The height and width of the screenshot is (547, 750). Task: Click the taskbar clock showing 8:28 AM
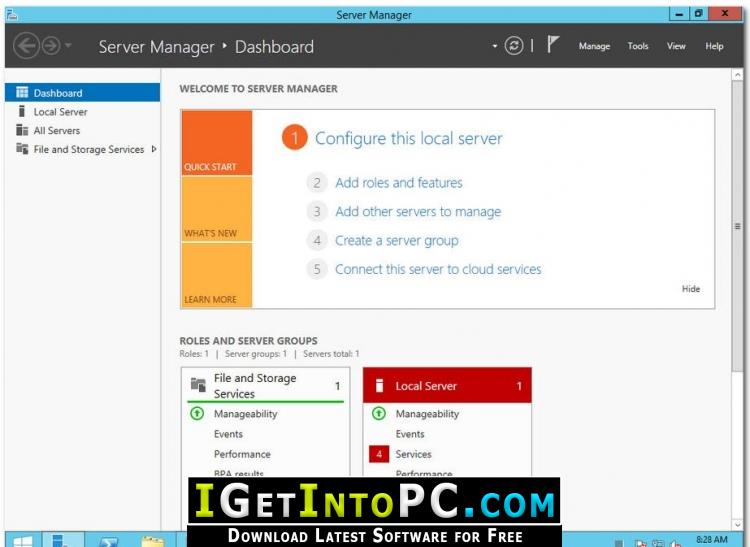711,539
